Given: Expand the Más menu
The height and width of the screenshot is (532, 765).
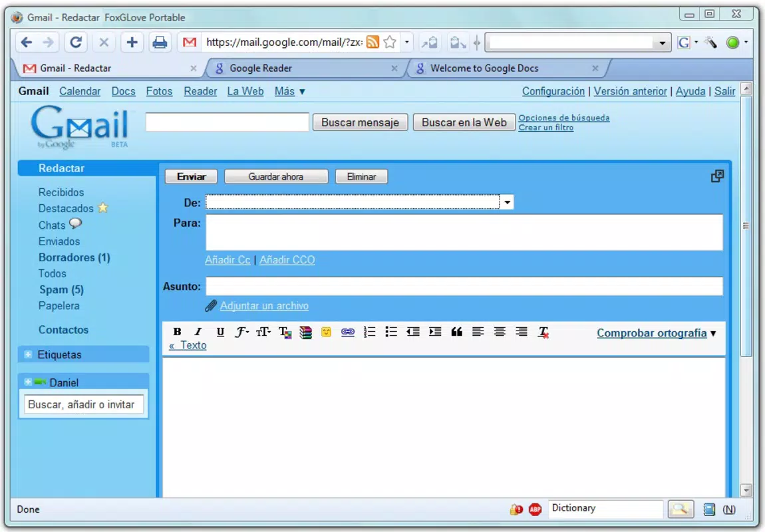Looking at the screenshot, I should 289,91.
